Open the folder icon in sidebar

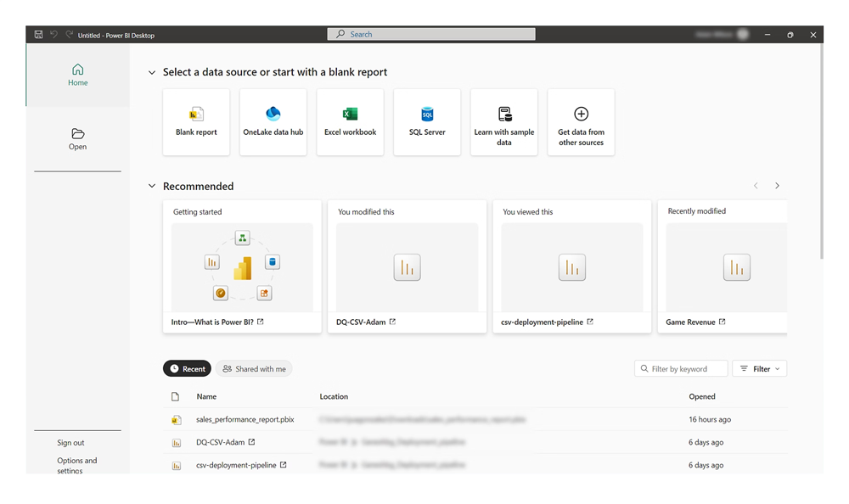77,134
